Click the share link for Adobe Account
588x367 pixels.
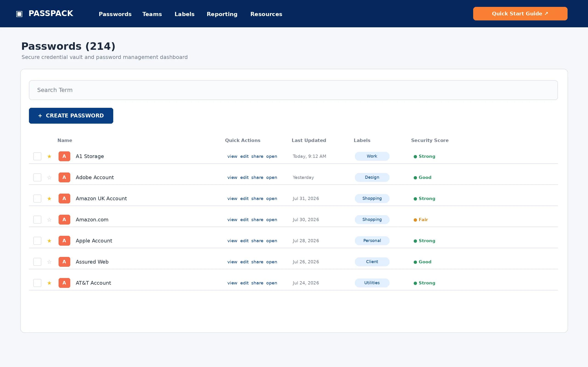[257, 178]
